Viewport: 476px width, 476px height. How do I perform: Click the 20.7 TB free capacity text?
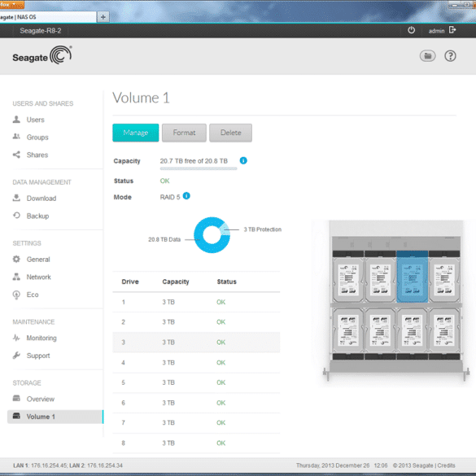point(194,161)
